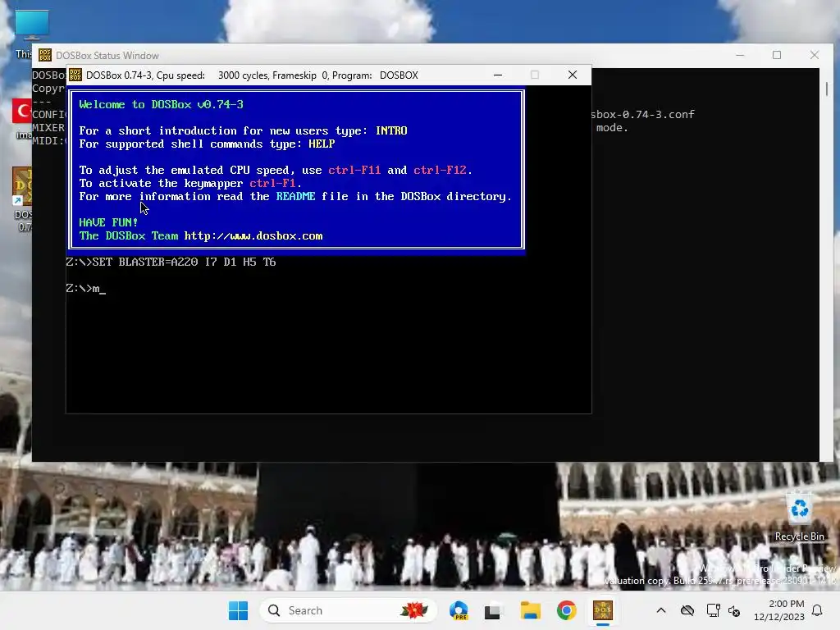
Task: Click the 'Welcome to DOSBox v0.74-3' heading
Action: [161, 104]
